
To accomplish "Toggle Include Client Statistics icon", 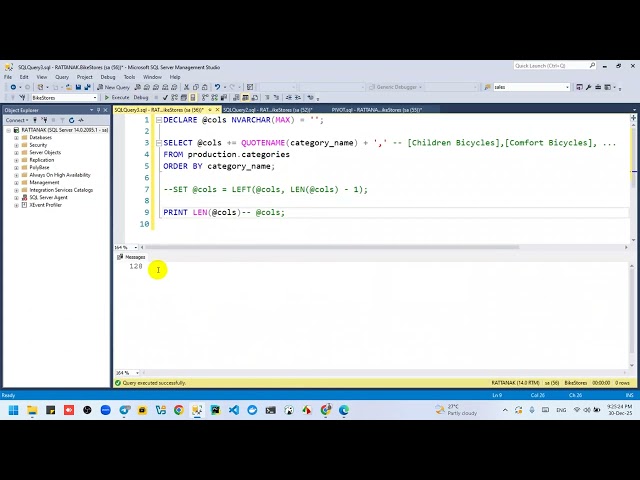I will pos(224,98).
